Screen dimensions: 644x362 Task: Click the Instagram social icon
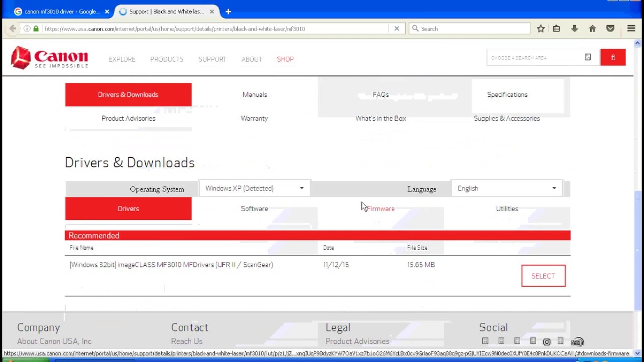547,342
